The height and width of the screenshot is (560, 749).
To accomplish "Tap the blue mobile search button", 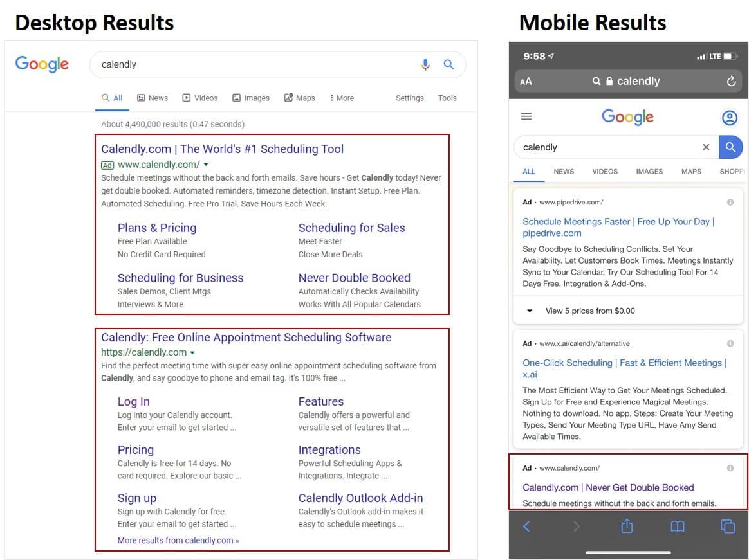I will pos(730,147).
